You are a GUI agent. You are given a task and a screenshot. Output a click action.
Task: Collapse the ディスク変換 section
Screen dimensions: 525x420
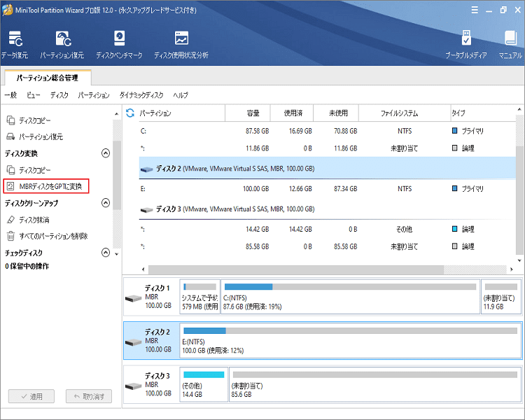click(106, 153)
